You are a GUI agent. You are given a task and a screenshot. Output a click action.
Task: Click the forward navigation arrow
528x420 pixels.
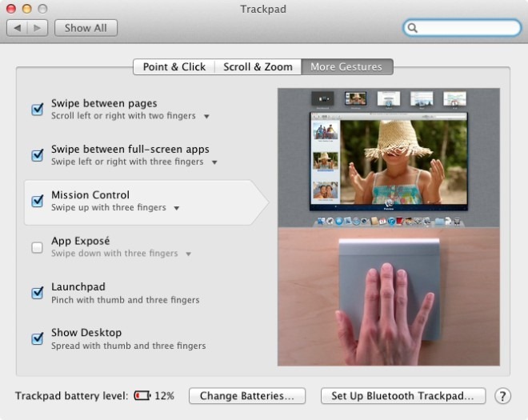[38, 28]
